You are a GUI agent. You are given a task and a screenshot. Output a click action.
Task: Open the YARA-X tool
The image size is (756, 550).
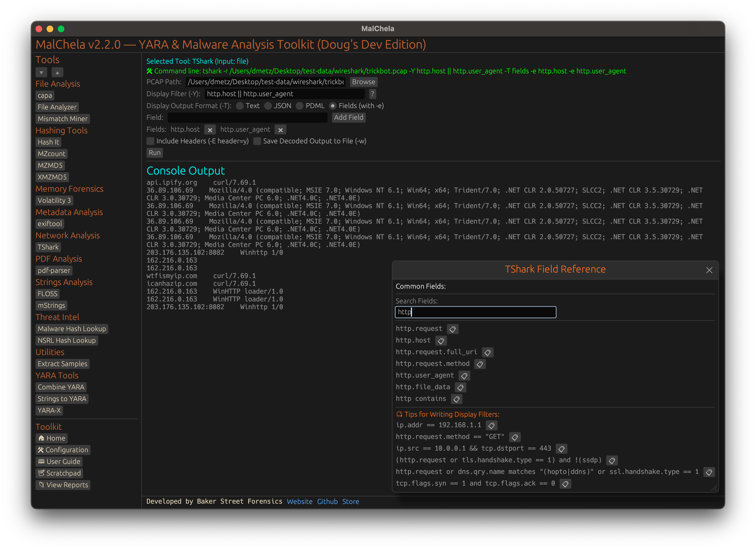click(x=49, y=411)
